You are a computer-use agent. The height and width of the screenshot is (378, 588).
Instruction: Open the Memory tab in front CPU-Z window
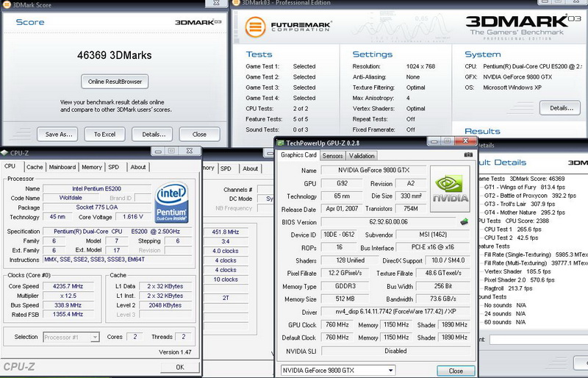[92, 167]
